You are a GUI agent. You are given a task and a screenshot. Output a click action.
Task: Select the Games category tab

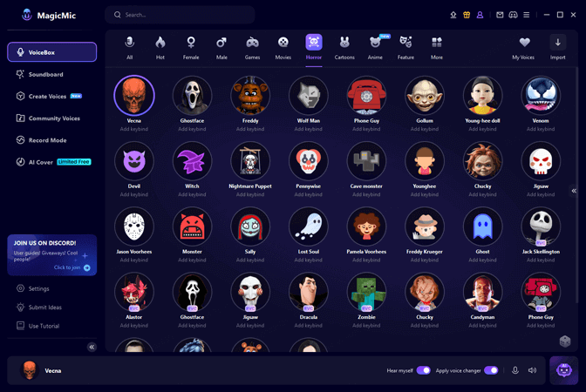(x=252, y=48)
